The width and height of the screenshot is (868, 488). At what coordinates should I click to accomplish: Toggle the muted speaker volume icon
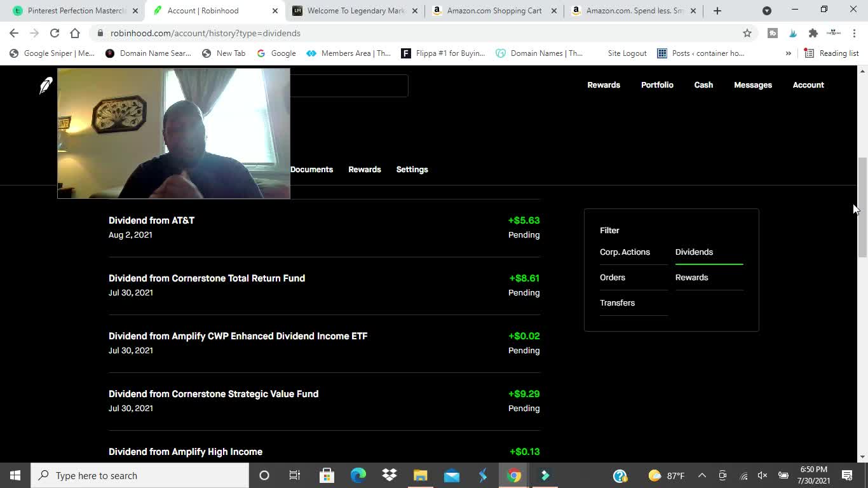click(x=763, y=475)
